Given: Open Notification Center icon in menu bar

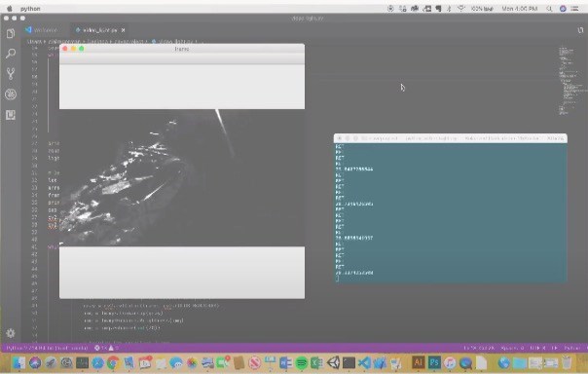Looking at the screenshot, I should click(x=574, y=9).
